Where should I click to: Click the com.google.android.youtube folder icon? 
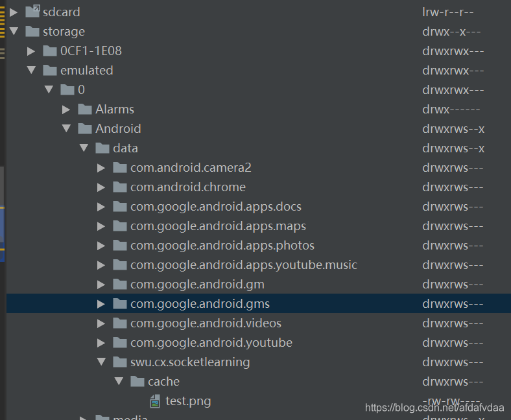[x=120, y=342]
